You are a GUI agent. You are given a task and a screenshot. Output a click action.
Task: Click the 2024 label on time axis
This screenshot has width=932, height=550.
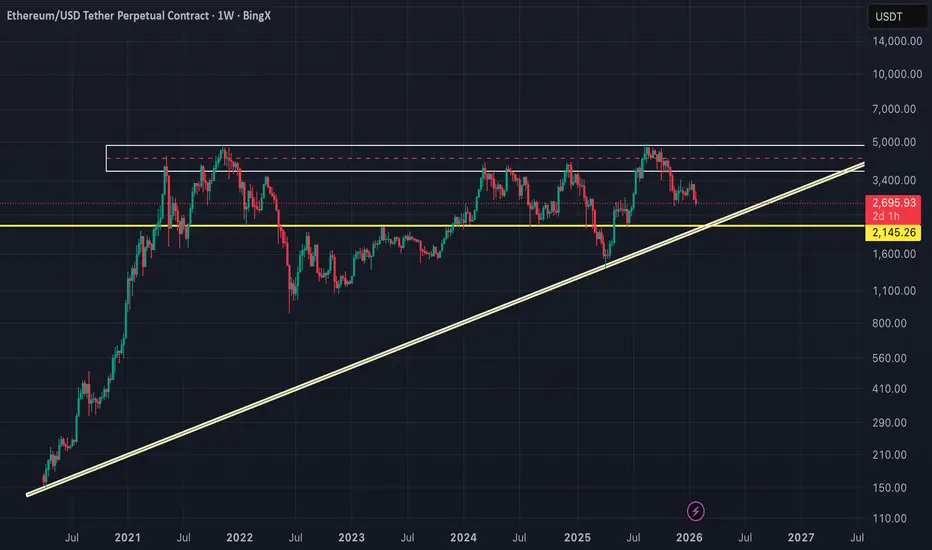(x=463, y=538)
